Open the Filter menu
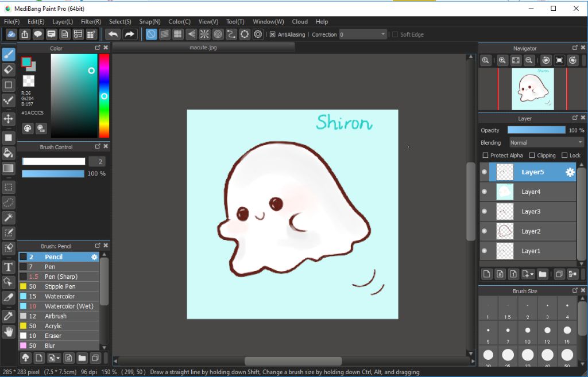The width and height of the screenshot is (588, 377). [x=91, y=22]
